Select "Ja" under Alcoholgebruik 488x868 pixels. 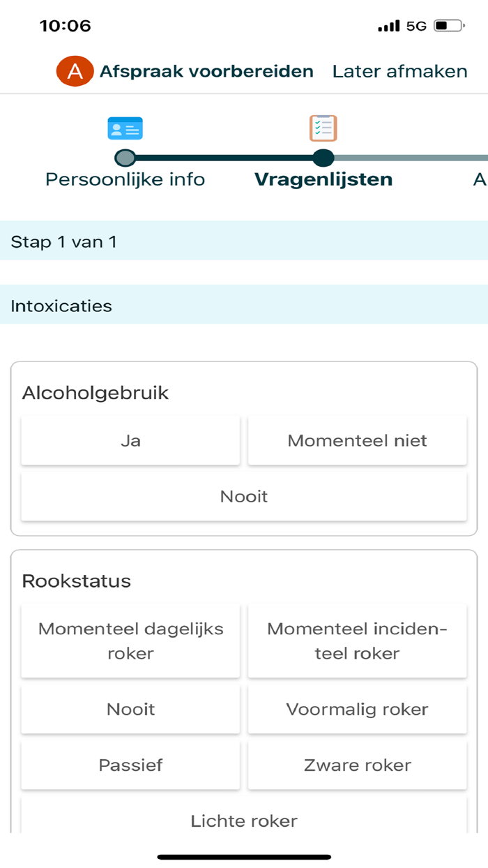[130, 440]
